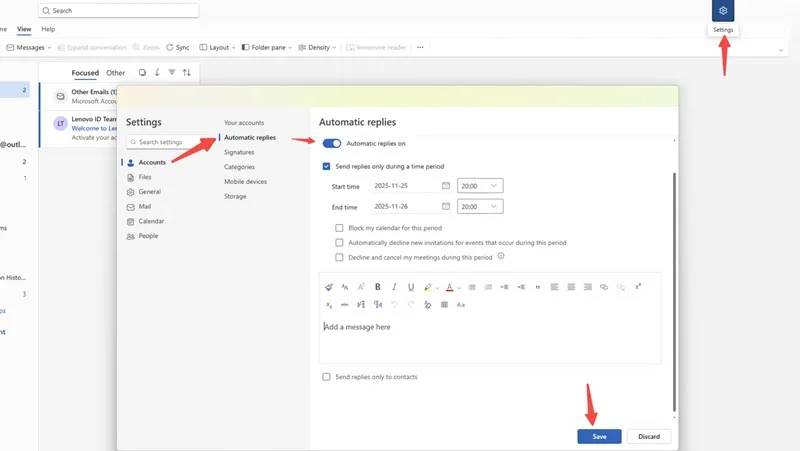Apply italic formatting in the reply editor
The width and height of the screenshot is (800, 451).
(394, 287)
